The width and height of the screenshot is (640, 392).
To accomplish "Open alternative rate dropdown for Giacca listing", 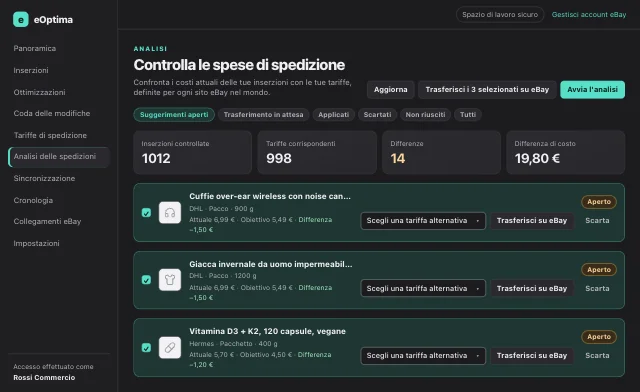I will point(423,288).
